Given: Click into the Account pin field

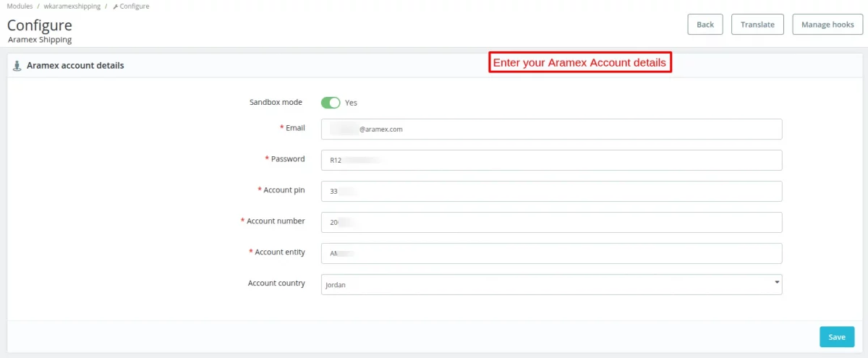Looking at the screenshot, I should pyautogui.click(x=551, y=191).
